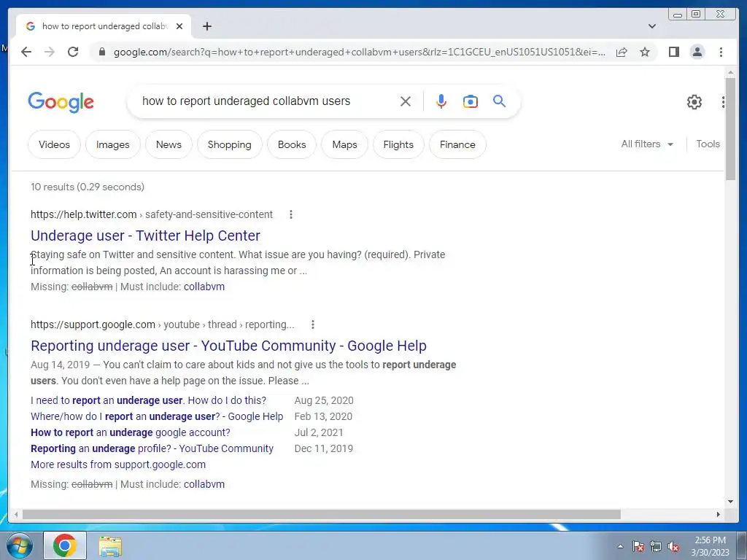747x560 pixels.
Task: Show hidden tray icons arrow
Action: click(x=620, y=546)
